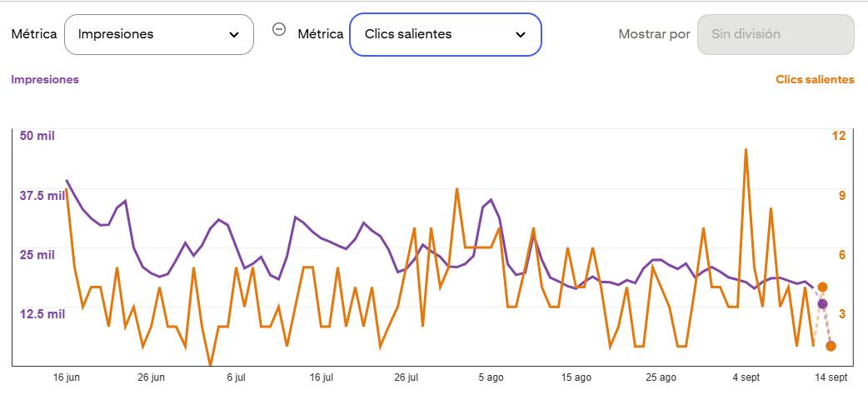Screen dimensions: 868x395
Task: Select the lowest orange data point at chart end
Action: point(831,346)
